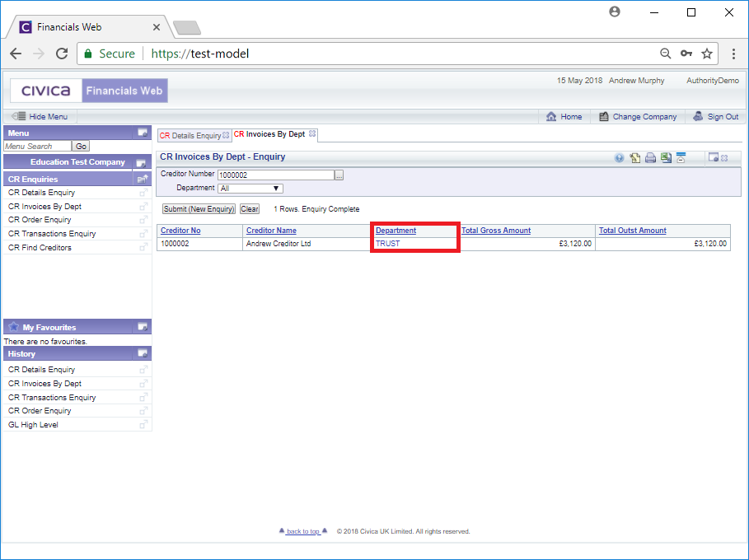Click the print icon in enquiry toolbar
Image resolution: width=749 pixels, height=560 pixels.
coord(650,158)
